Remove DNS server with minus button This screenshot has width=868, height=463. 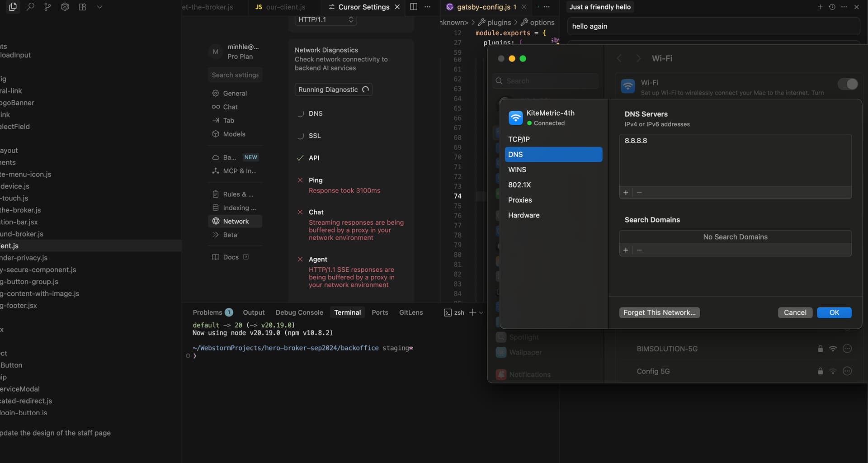[639, 193]
